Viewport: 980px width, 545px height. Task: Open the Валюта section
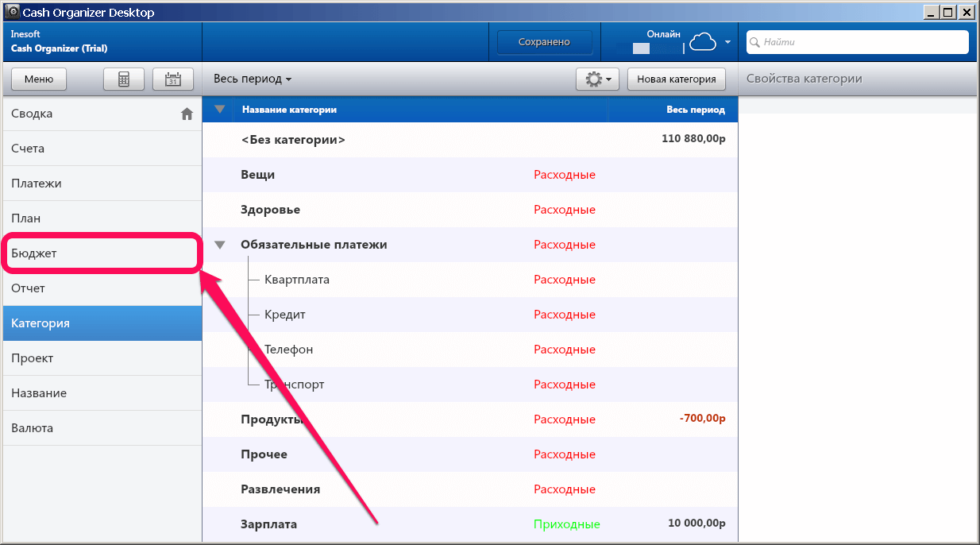click(101, 428)
